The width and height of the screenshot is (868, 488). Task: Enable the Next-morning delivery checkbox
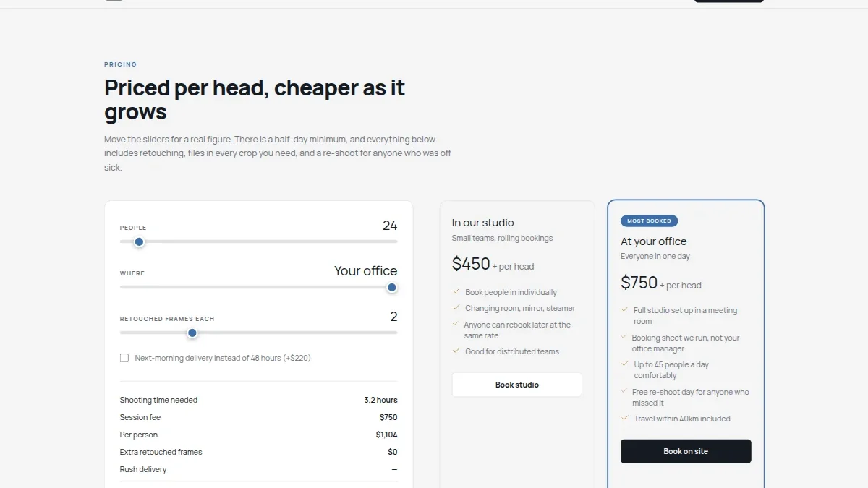pyautogui.click(x=124, y=358)
